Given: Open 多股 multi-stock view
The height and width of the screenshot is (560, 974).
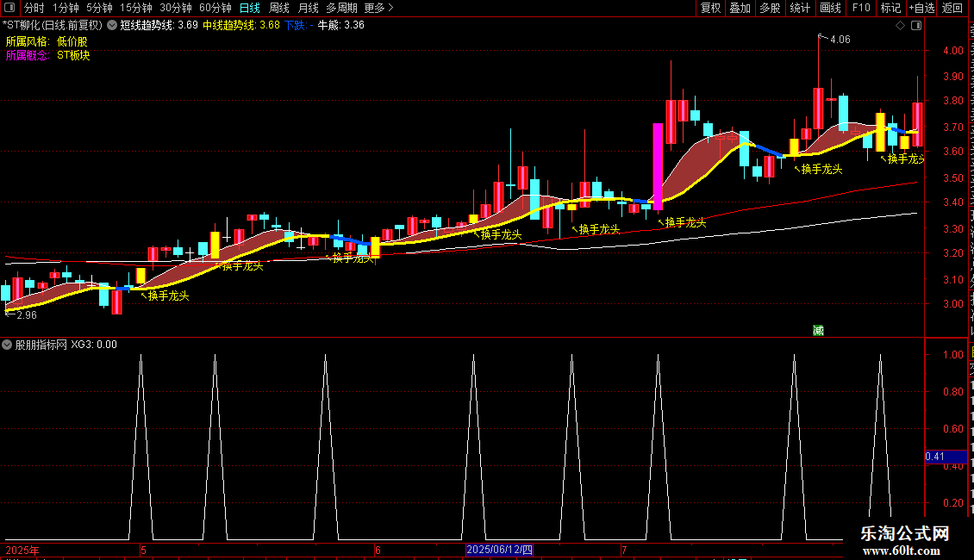Looking at the screenshot, I should (770, 8).
